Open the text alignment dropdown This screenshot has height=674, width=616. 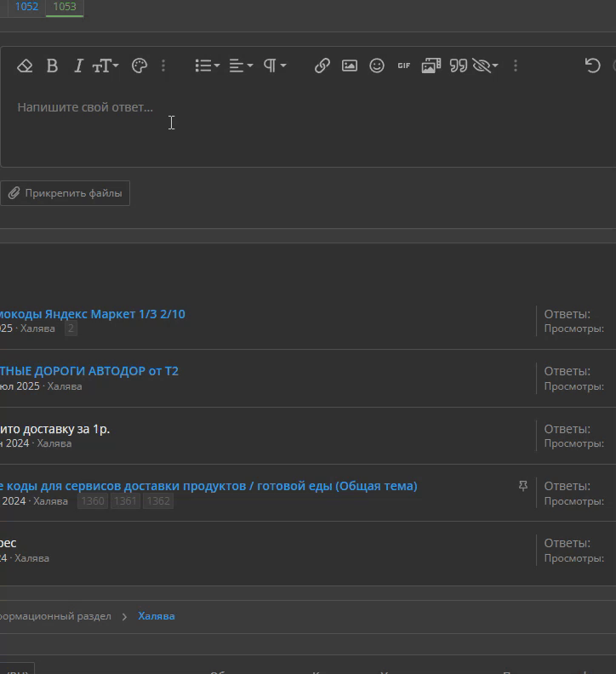point(241,66)
